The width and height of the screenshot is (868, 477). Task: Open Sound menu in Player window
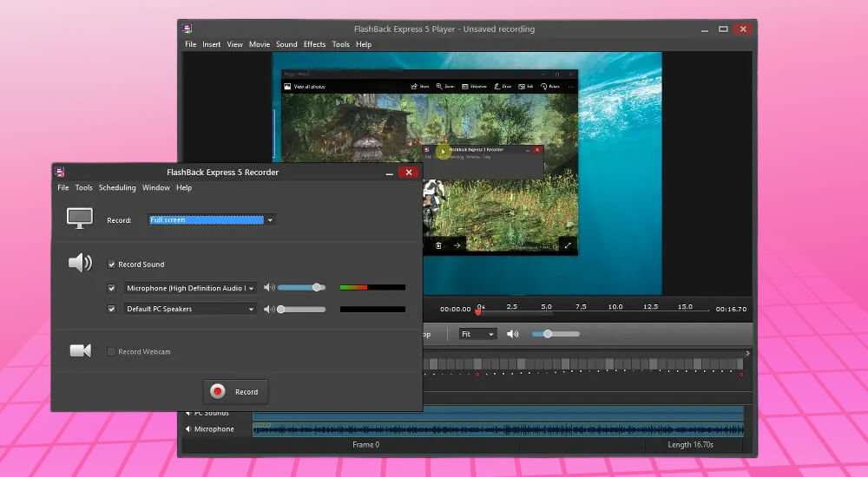coord(286,44)
